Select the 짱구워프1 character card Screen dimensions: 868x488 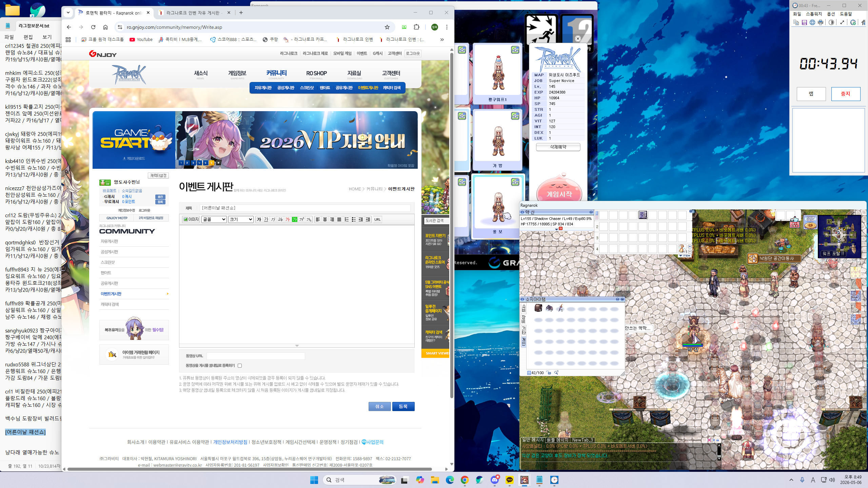coord(497,73)
